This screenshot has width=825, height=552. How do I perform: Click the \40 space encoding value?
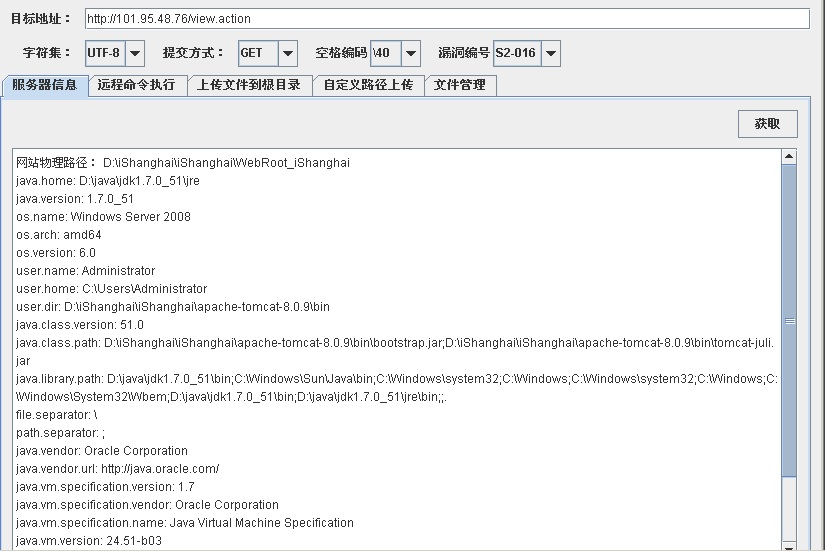coord(386,53)
